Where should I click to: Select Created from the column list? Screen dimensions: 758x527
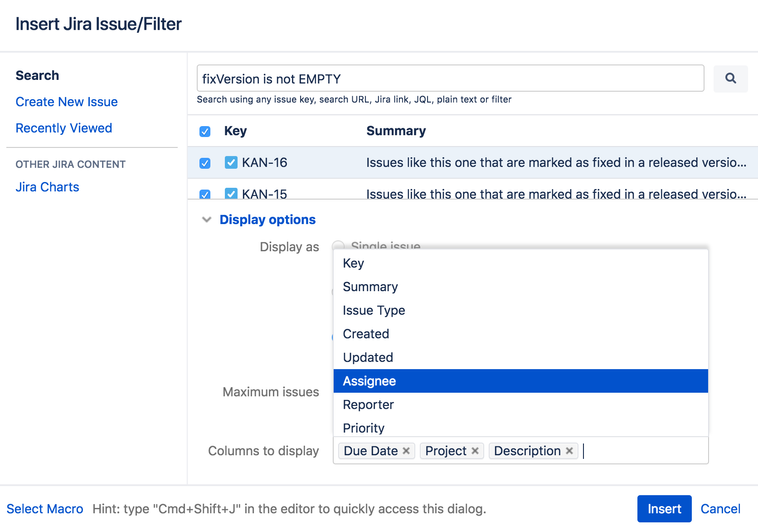(521, 334)
